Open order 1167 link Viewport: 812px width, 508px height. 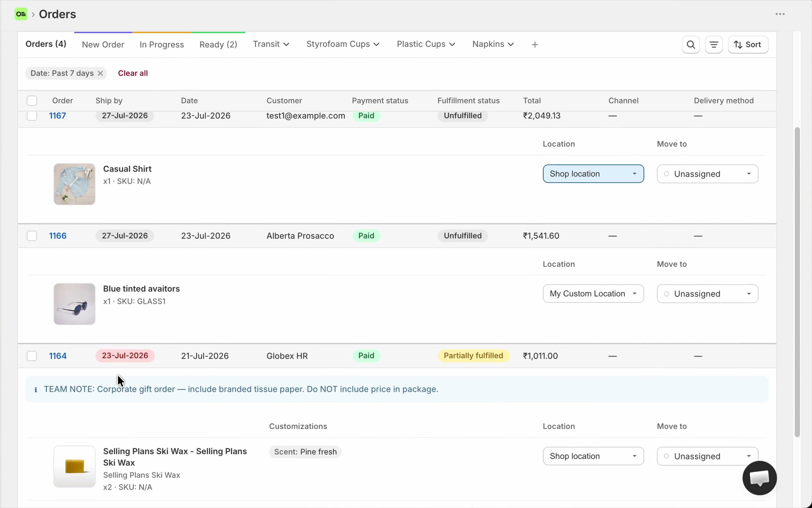point(57,116)
